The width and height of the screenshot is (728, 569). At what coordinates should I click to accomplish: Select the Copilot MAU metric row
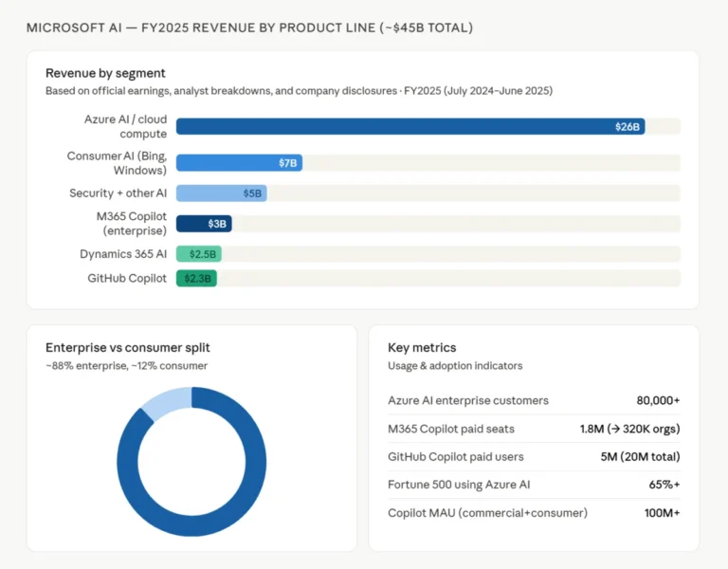click(x=534, y=513)
